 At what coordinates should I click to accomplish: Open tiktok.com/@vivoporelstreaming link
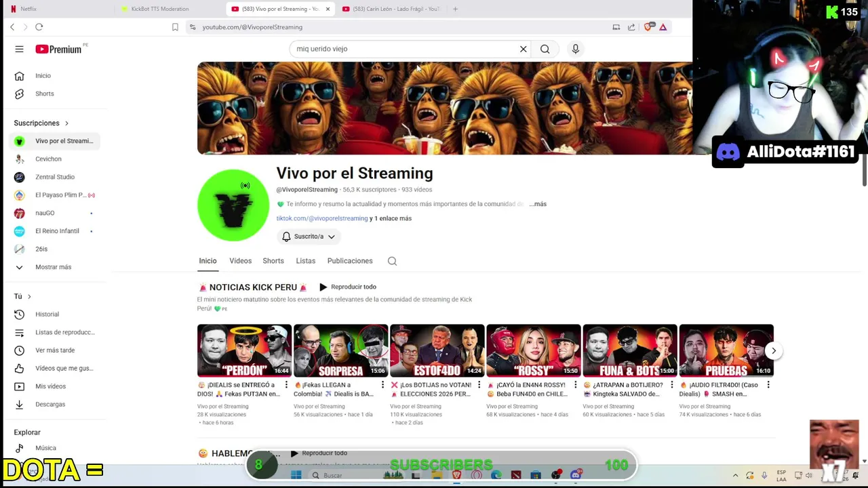[321, 218]
